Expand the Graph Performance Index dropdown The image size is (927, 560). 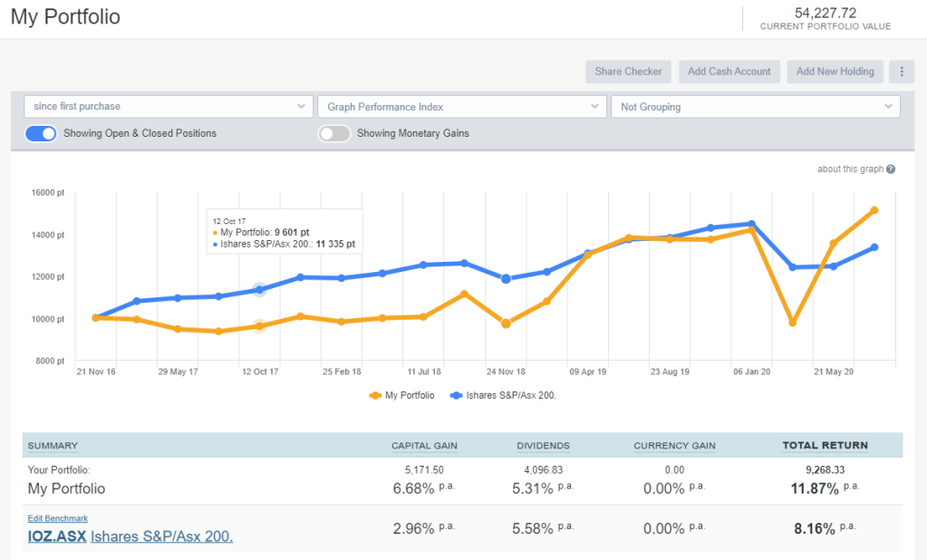[x=461, y=107]
